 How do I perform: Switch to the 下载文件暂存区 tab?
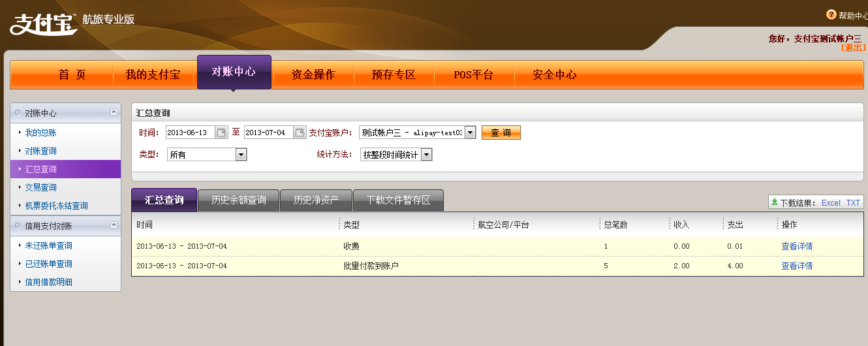click(398, 200)
